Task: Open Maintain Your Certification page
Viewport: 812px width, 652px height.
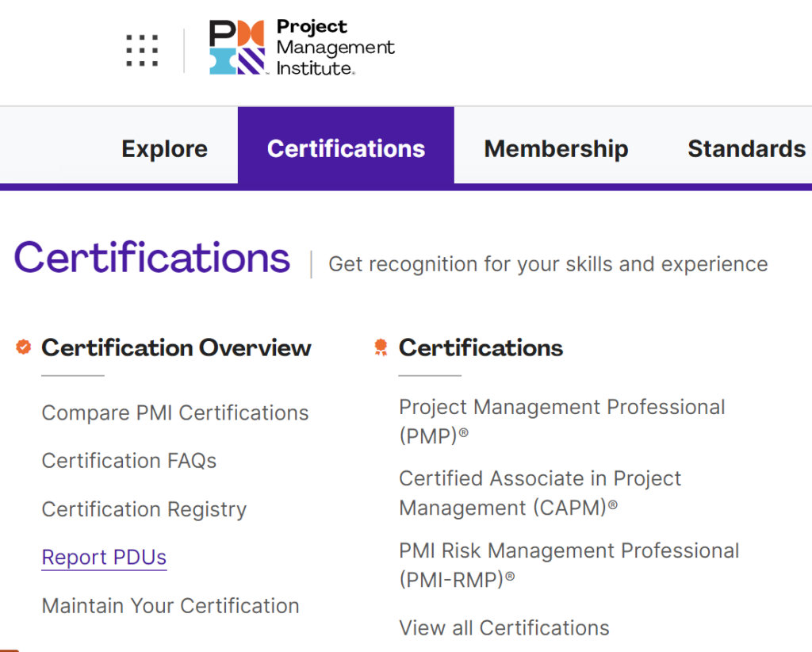Action: [170, 605]
